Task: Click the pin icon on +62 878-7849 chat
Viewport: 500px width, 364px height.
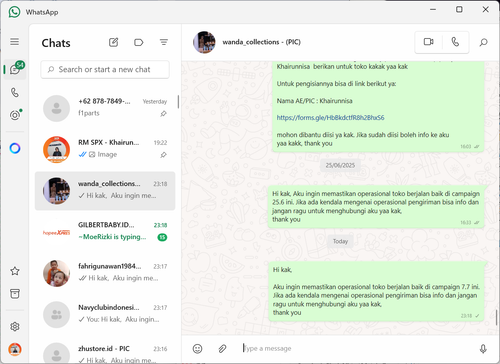Action: tap(163, 114)
